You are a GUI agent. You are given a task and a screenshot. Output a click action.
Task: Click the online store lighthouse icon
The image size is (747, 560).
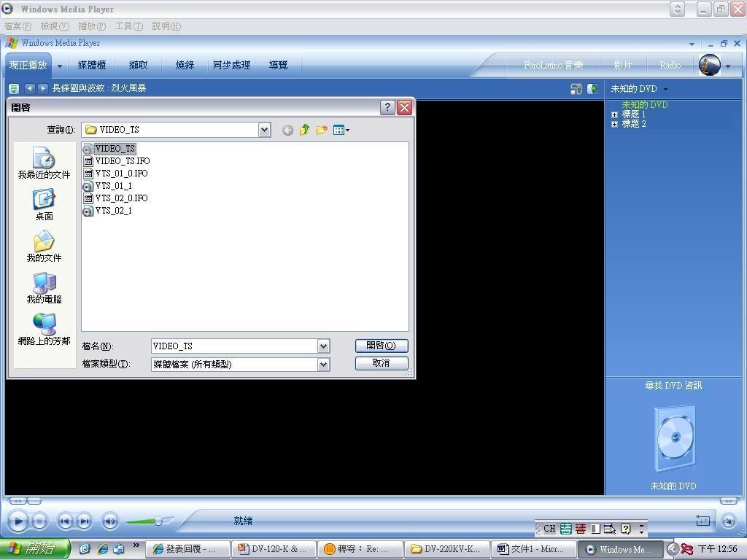[709, 65]
